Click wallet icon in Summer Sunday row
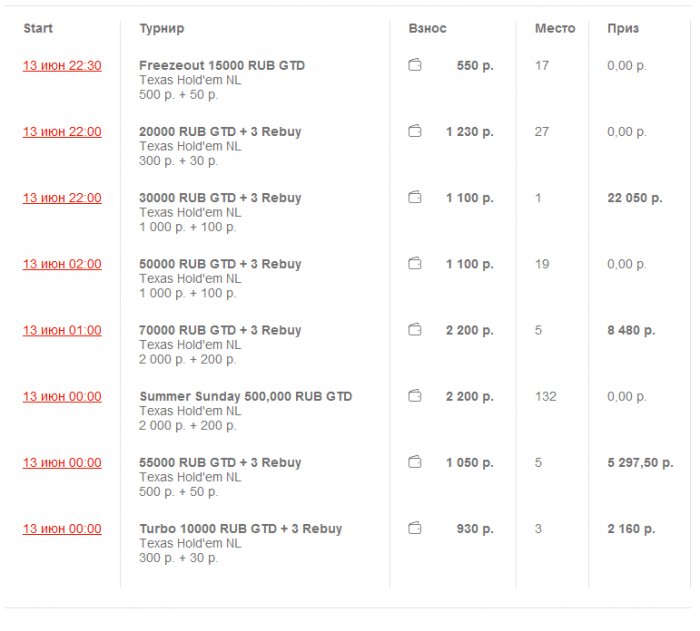The height and width of the screenshot is (631, 700). [x=415, y=396]
